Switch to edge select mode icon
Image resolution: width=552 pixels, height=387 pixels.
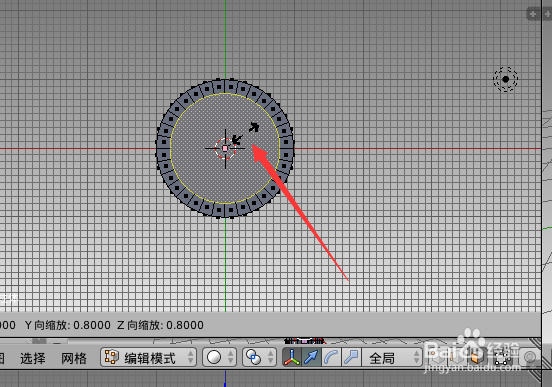458,357
